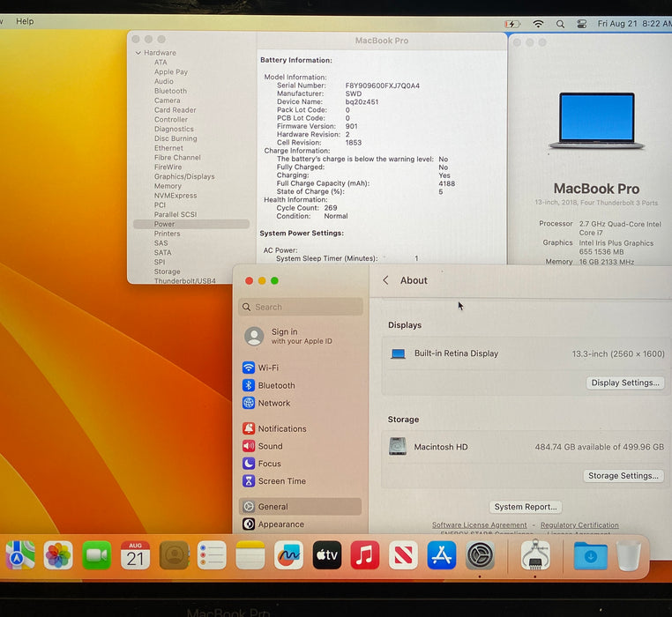This screenshot has width=672, height=617.
Task: Select Apple Pay in hardware list
Action: pyautogui.click(x=171, y=72)
